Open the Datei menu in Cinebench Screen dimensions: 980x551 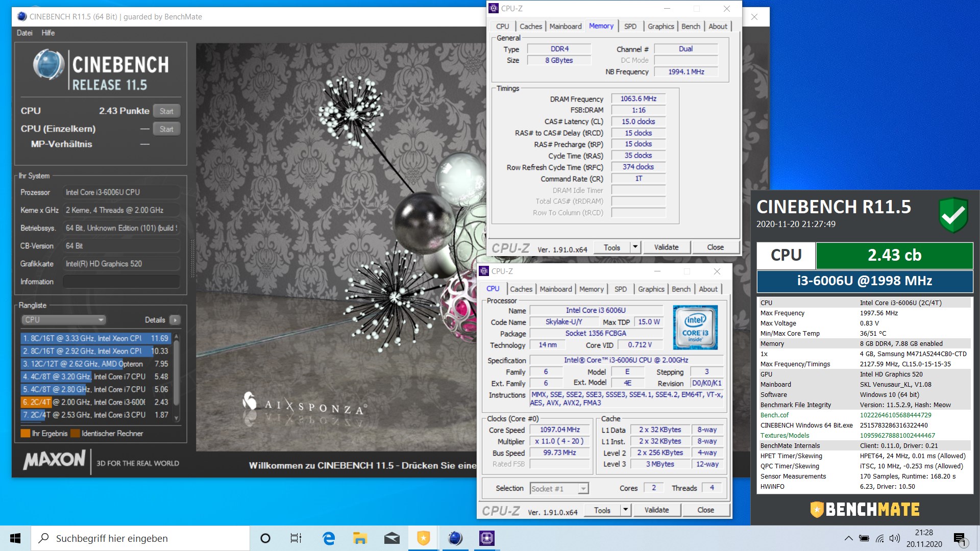24,33
